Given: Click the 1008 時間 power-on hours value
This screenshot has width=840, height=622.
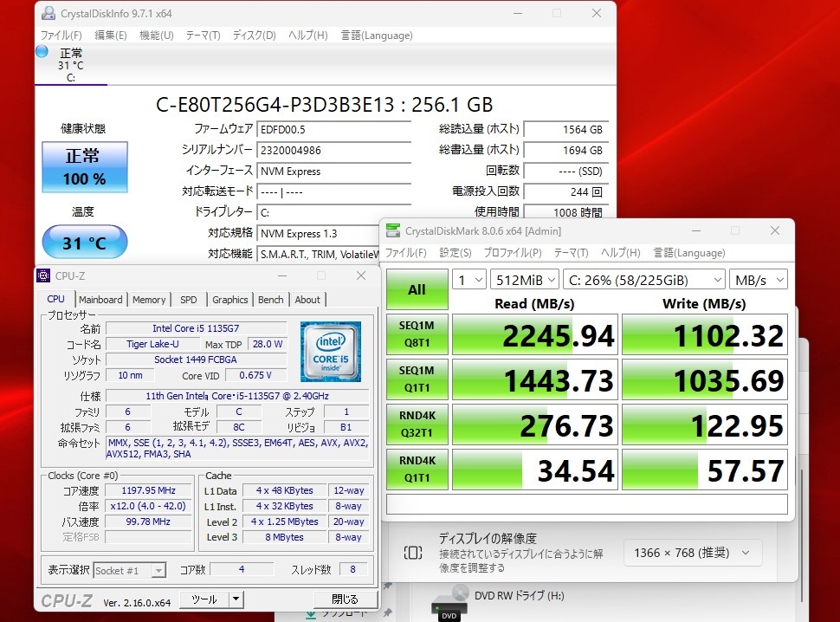Looking at the screenshot, I should click(565, 212).
